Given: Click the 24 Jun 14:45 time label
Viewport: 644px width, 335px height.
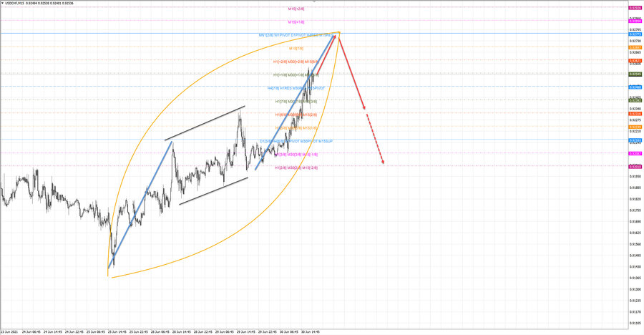Looking at the screenshot, I should coord(52,331).
